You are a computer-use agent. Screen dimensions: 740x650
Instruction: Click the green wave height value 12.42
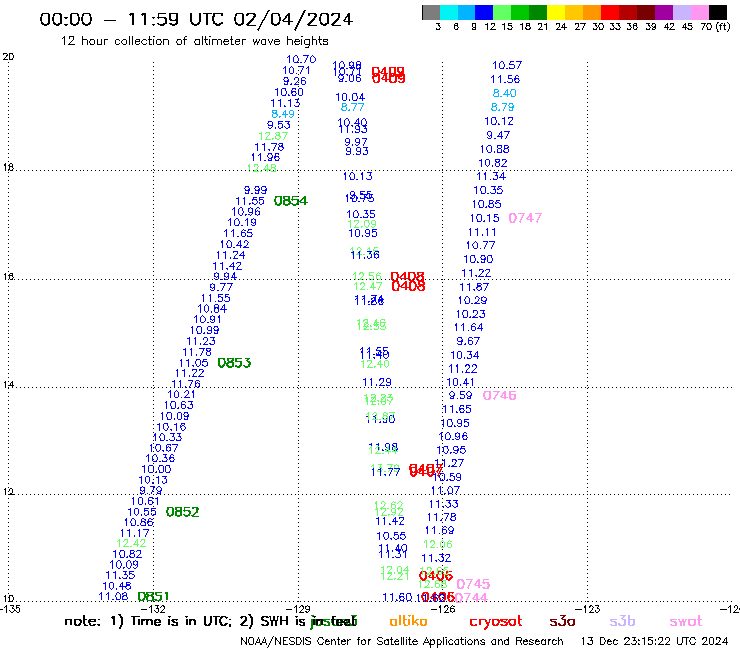(x=131, y=543)
